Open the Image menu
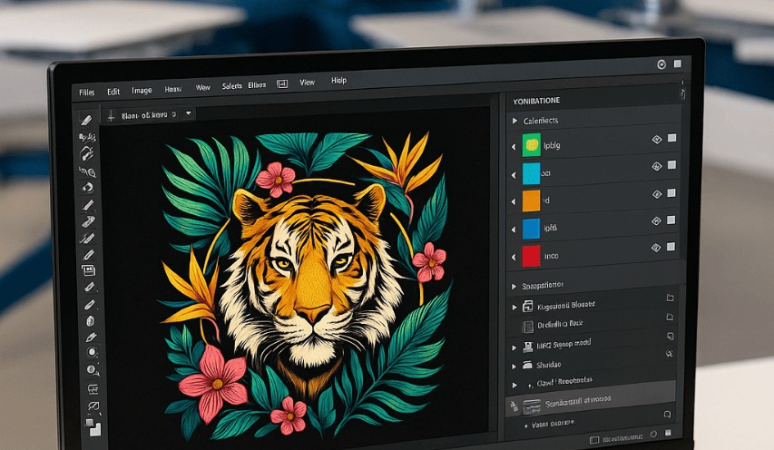This screenshot has width=774, height=450. pyautogui.click(x=142, y=91)
